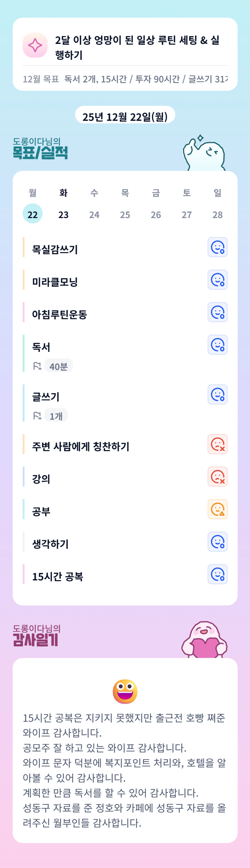The height and width of the screenshot is (868, 250).
Task: Open the 생각하기 goal item
Action: 50,544
